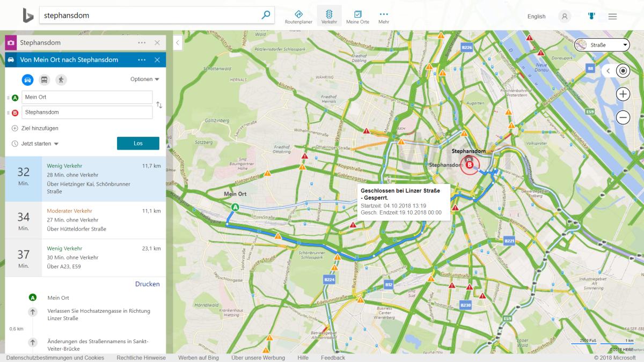Click the locate me target icon

point(623,71)
